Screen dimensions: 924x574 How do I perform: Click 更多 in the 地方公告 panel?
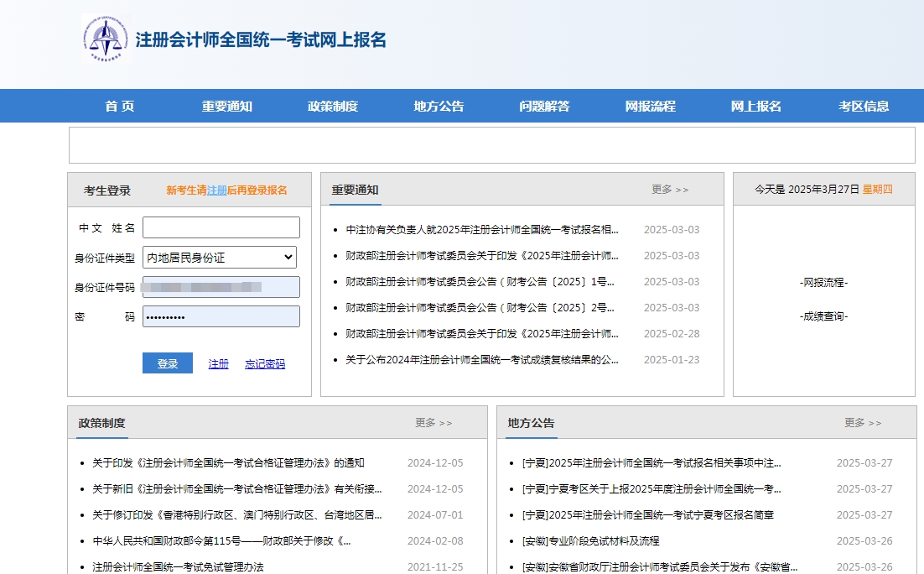point(863,423)
